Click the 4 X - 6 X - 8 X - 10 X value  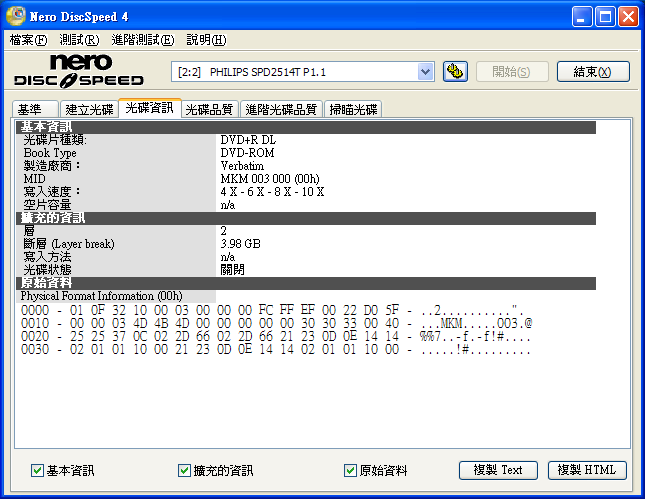272,192
